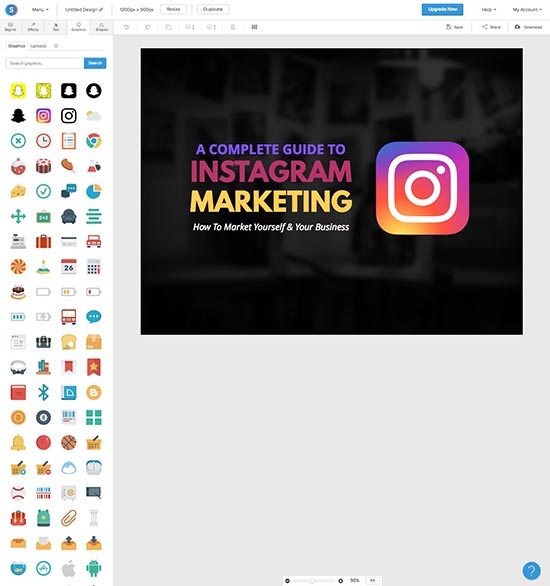Add the teal four-square grid graphic
Image resolution: width=550 pixels, height=586 pixels.
(94, 417)
